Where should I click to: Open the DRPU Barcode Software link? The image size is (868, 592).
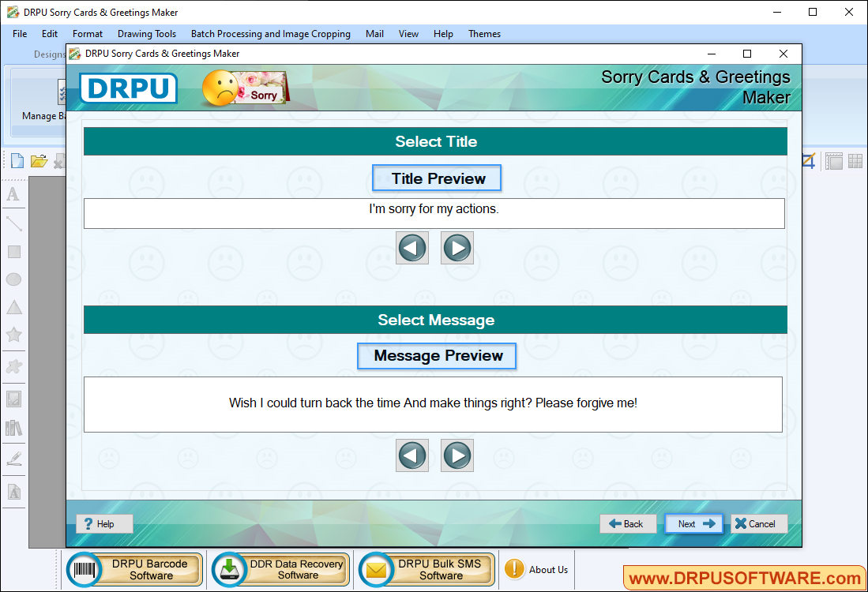(x=134, y=569)
